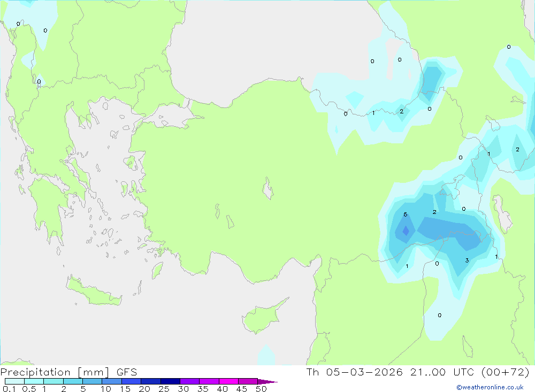Click the '45' legend scale label

tap(242, 389)
